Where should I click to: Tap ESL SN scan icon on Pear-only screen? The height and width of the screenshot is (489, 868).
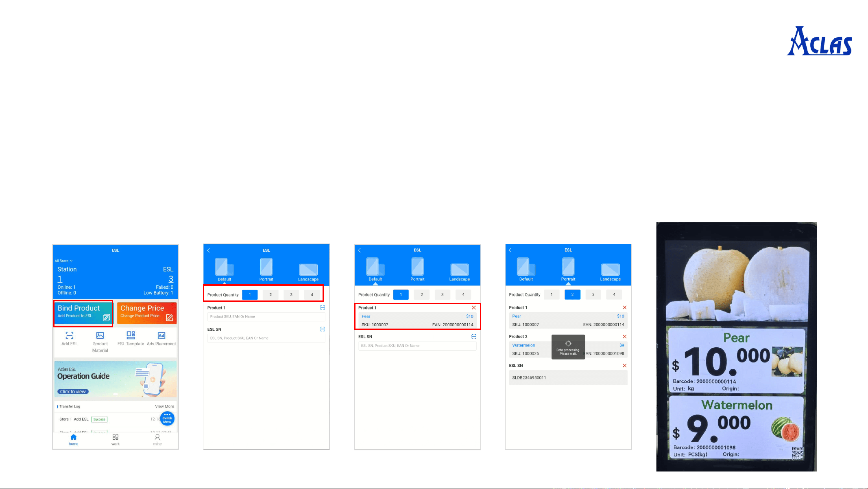click(474, 337)
